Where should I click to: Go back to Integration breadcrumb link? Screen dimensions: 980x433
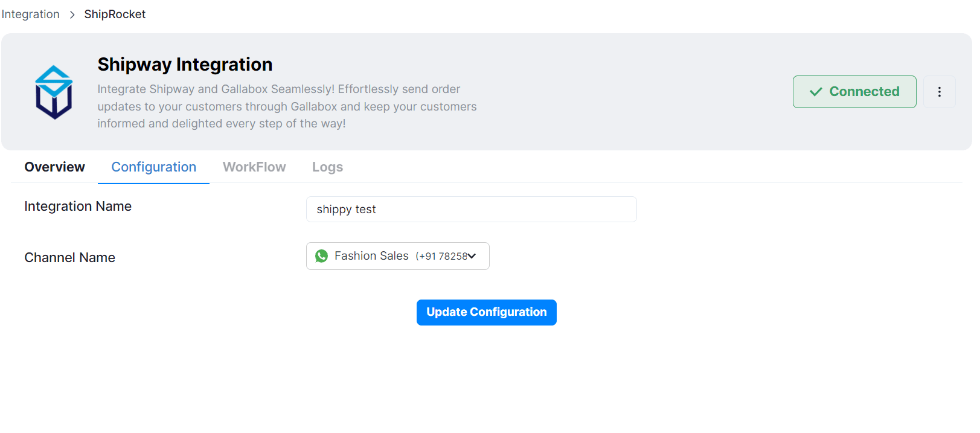coord(30,14)
